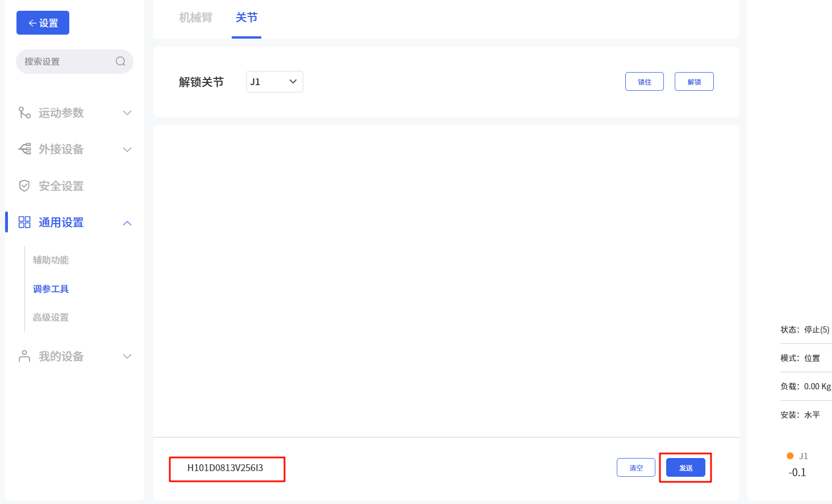Expand the 我的设备 menu chevron

click(127, 356)
